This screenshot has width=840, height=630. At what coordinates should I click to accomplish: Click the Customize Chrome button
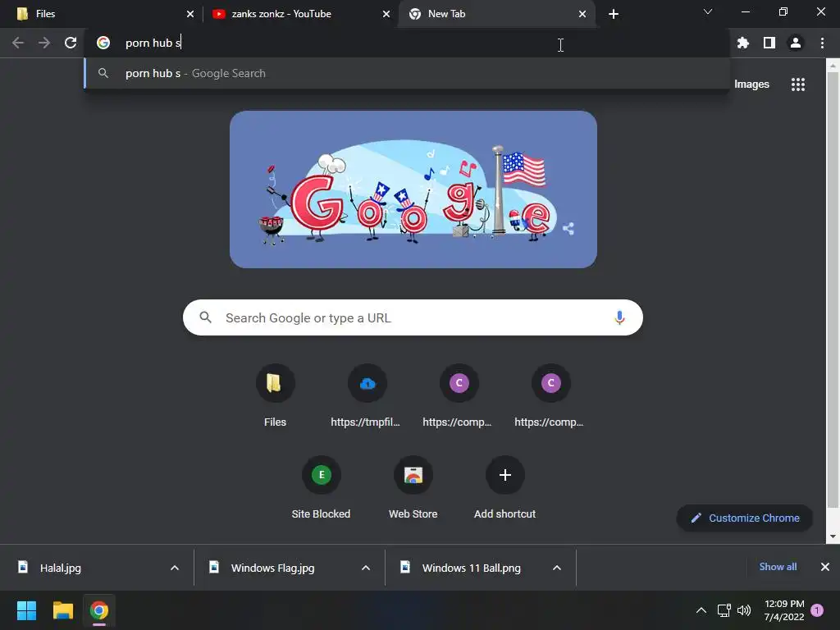tap(745, 518)
